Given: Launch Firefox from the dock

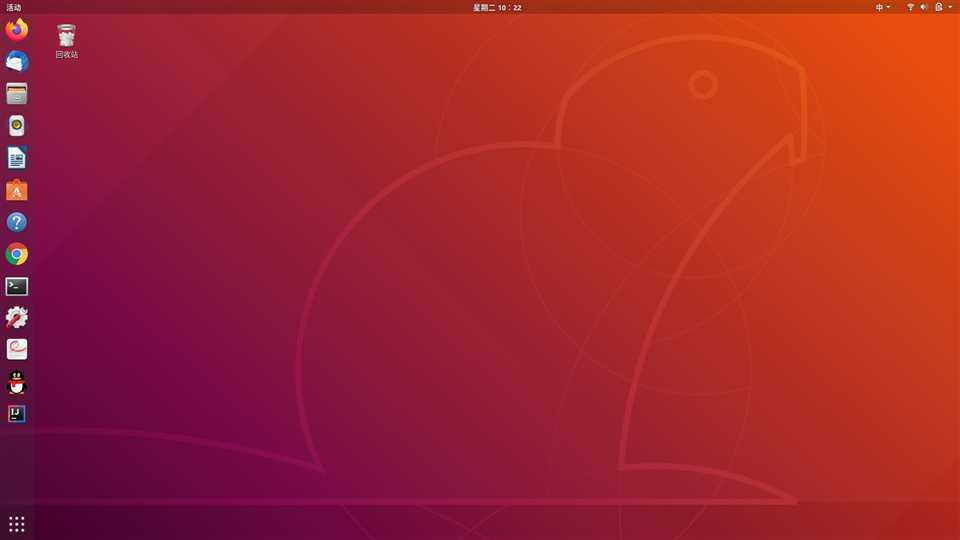Looking at the screenshot, I should tap(17, 29).
